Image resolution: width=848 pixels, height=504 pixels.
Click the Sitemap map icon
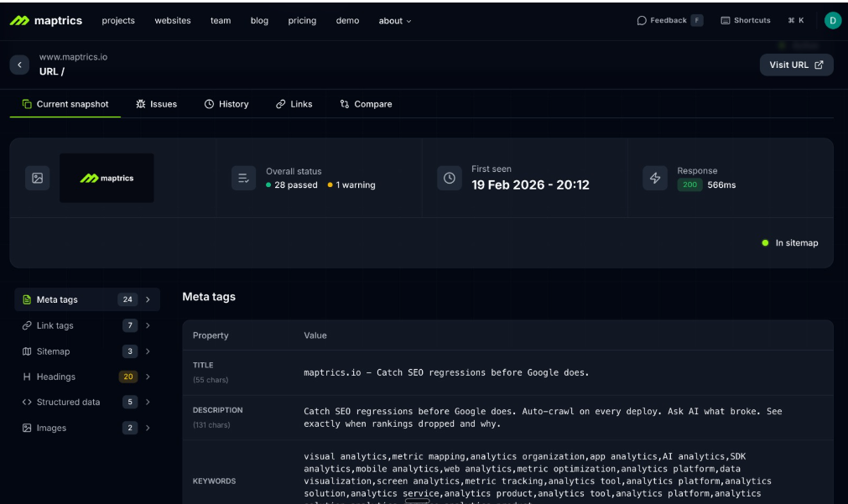[x=27, y=351]
